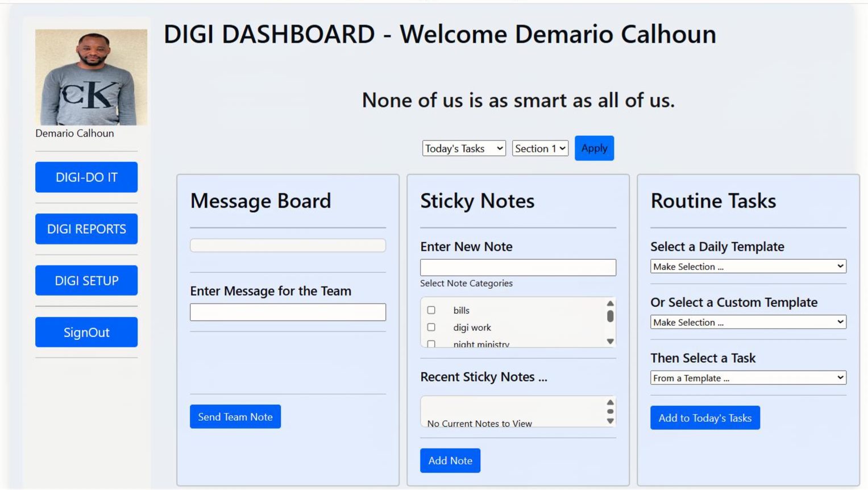Image resolution: width=868 pixels, height=490 pixels.
Task: Send the team note
Action: tap(235, 417)
